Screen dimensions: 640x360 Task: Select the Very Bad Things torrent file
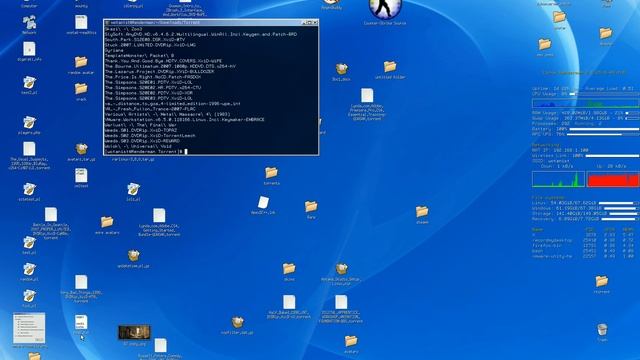[81, 289]
